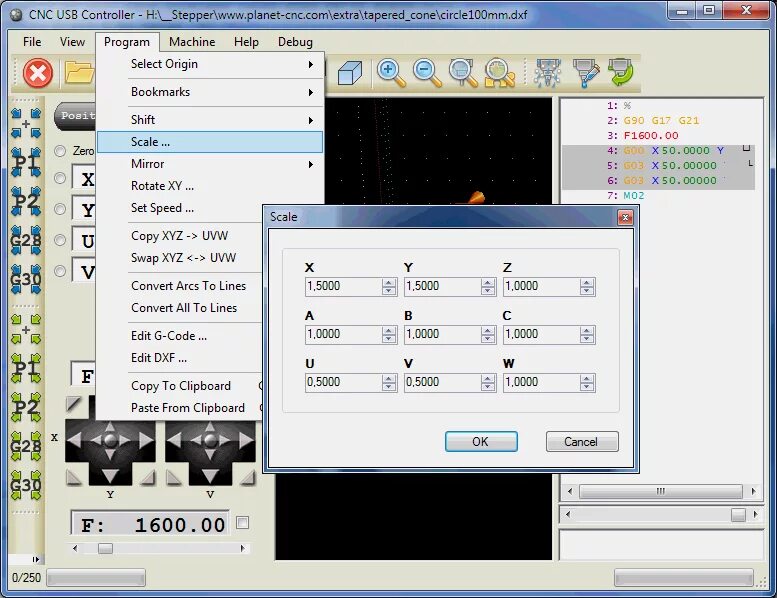Select the radio button next to X

pyautogui.click(x=60, y=178)
